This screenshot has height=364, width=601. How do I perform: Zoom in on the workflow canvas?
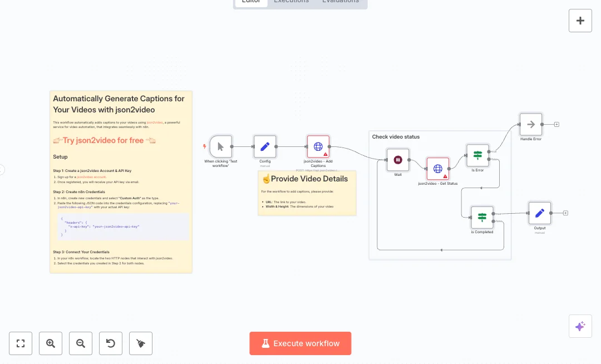(51, 343)
